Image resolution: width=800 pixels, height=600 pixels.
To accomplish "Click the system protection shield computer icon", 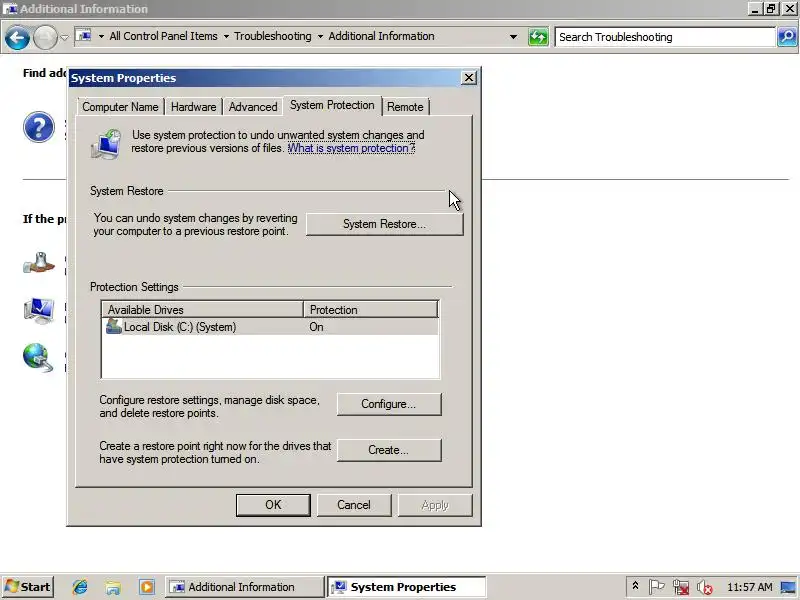I will pyautogui.click(x=106, y=144).
